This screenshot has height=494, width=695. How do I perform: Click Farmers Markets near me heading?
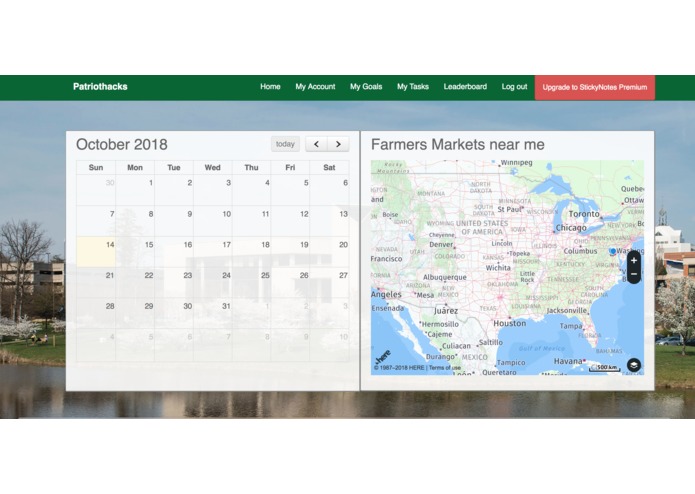(x=458, y=144)
